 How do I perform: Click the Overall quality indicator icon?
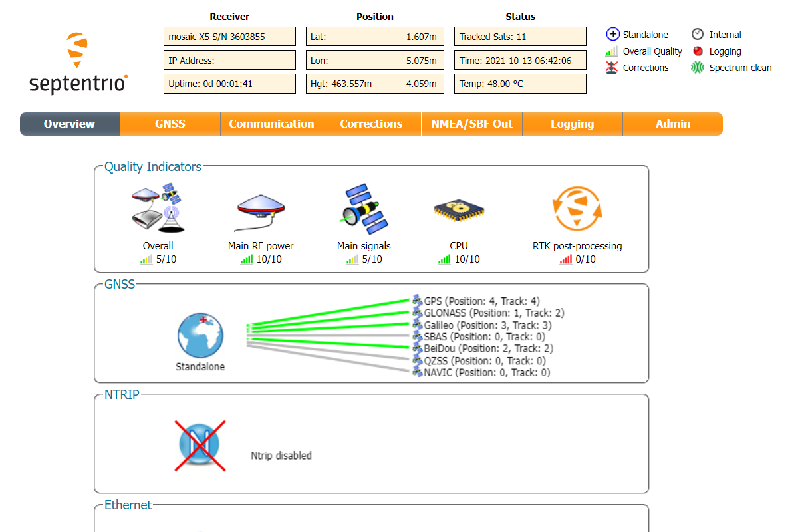point(158,207)
